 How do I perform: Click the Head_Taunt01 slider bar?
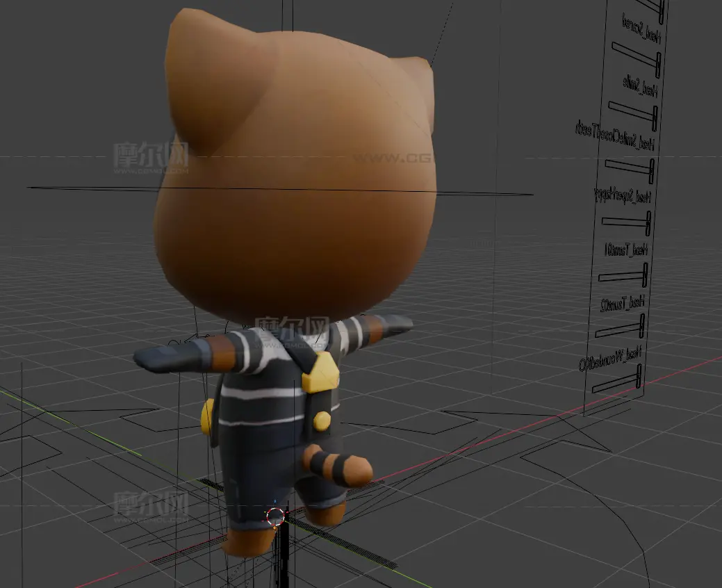tap(623, 275)
